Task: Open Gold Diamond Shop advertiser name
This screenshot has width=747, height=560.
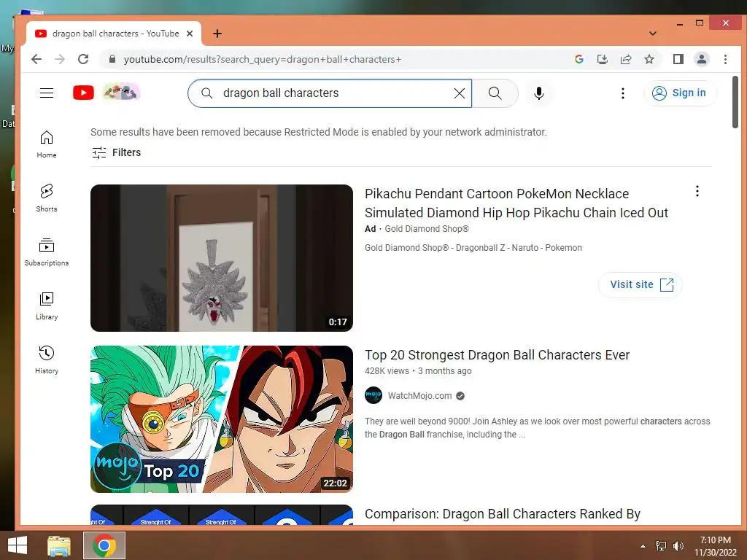Action: (426, 229)
